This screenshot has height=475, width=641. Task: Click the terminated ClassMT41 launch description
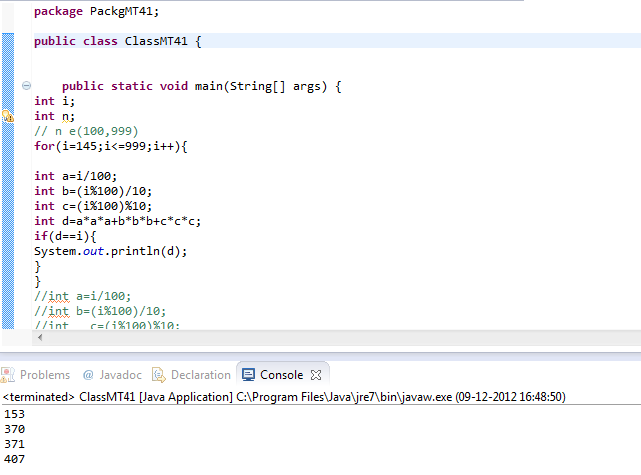pyautogui.click(x=284, y=397)
